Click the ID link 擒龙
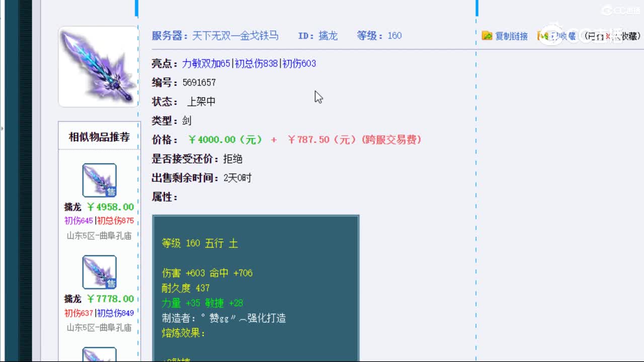Image resolution: width=644 pixels, height=362 pixels. pyautogui.click(x=330, y=36)
